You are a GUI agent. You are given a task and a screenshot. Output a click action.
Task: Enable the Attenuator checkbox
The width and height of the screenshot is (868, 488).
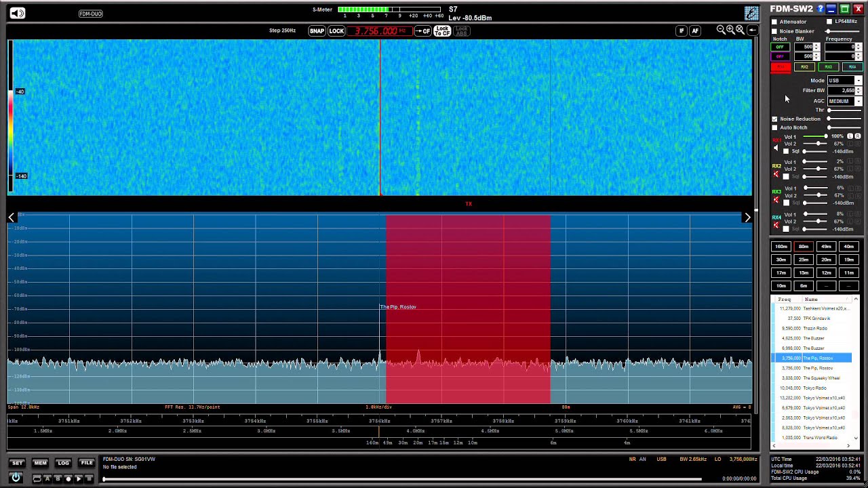774,22
